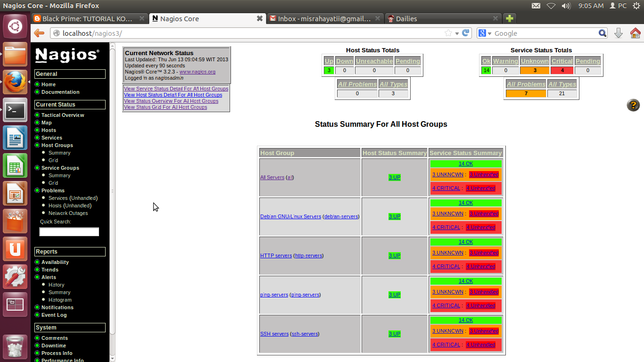Viewport: 644px width, 362px height.
Task: Open Hosts in the Nagios sidebar
Action: pos(49,130)
